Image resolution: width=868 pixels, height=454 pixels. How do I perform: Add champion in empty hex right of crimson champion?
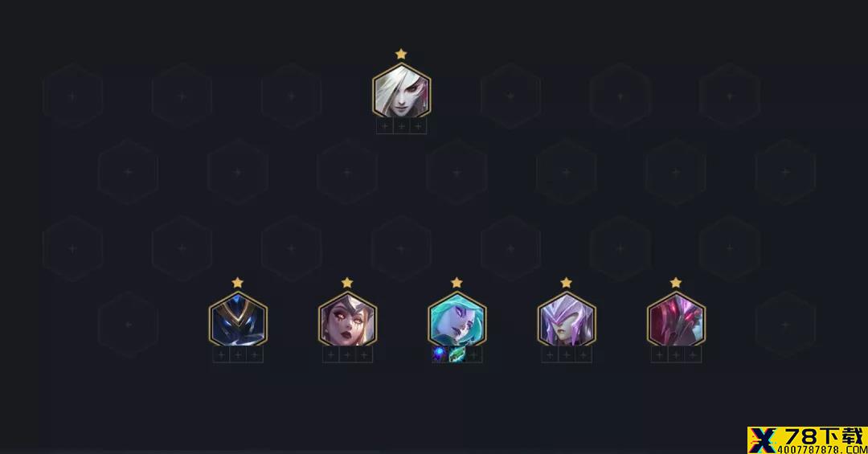coord(785,325)
